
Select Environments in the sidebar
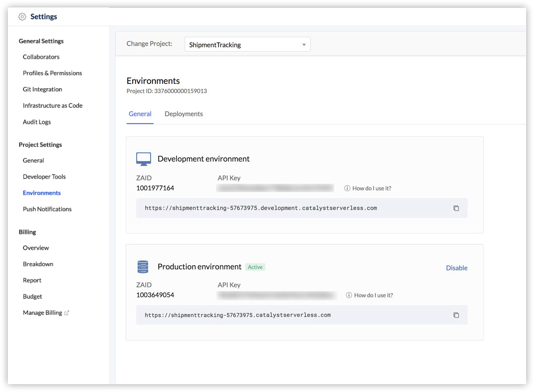point(42,193)
